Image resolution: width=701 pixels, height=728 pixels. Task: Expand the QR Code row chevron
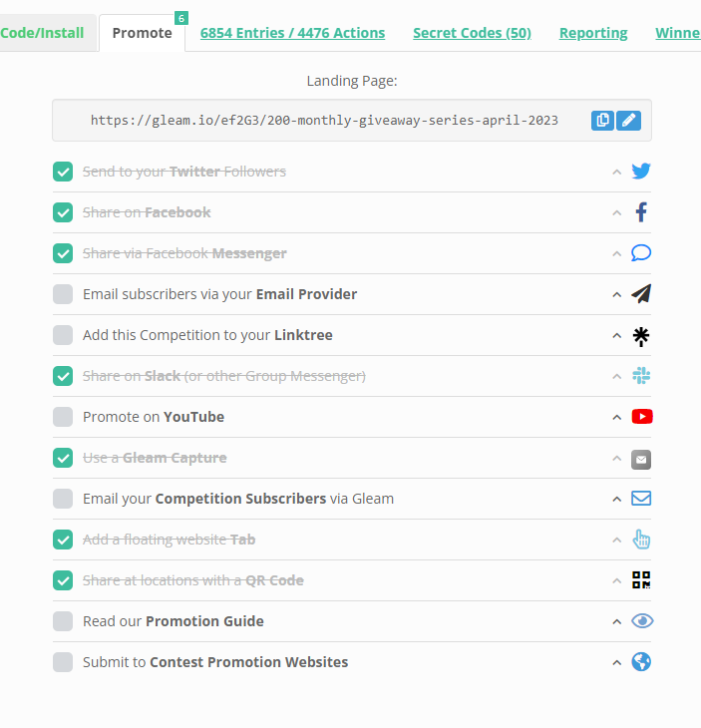click(616, 580)
